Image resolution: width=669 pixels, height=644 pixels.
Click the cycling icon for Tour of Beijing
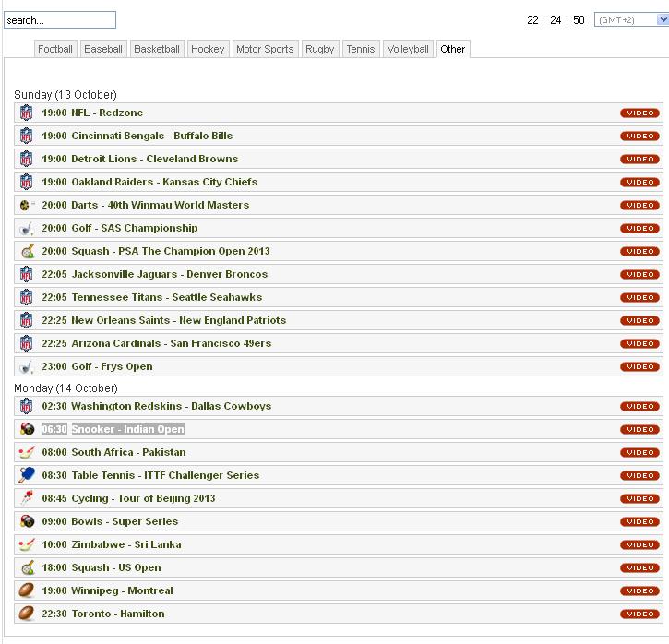pyautogui.click(x=27, y=498)
